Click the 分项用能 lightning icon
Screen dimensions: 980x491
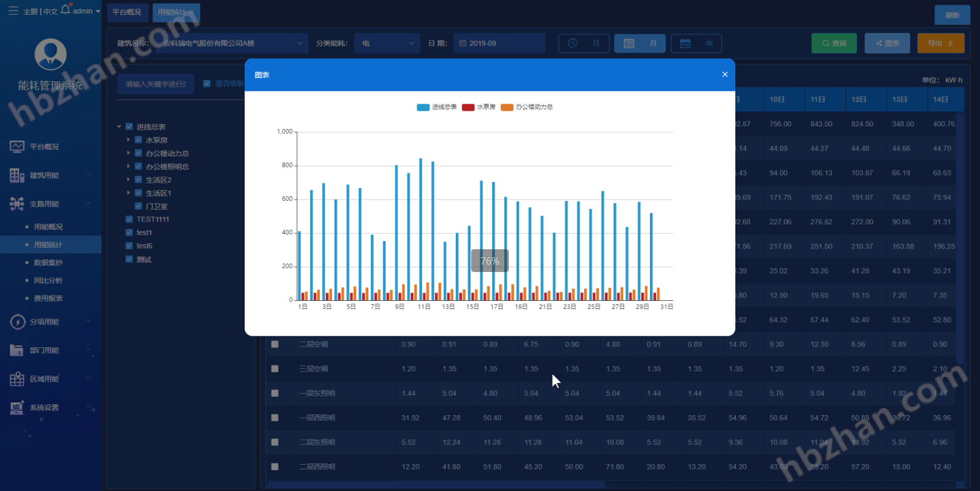(x=17, y=322)
